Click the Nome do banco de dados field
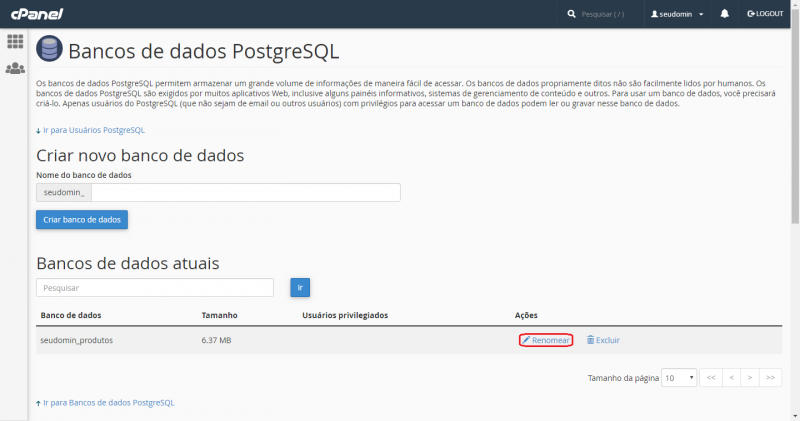 point(245,192)
